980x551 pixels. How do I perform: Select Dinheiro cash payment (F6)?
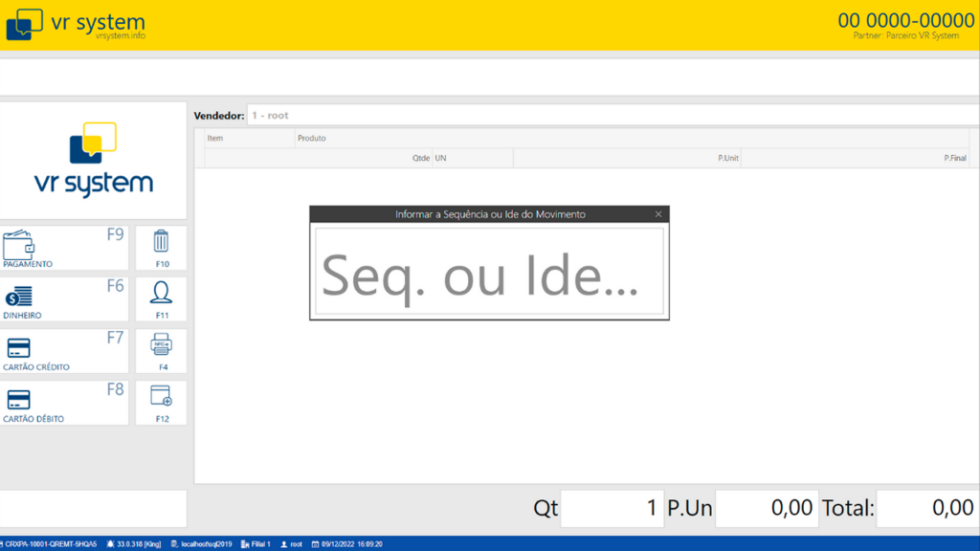pos(63,299)
